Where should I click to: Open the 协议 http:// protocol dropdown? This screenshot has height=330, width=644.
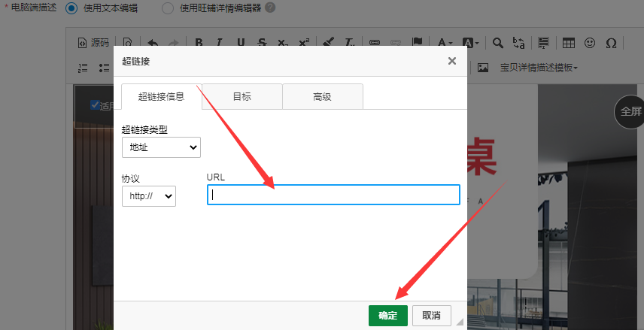148,196
